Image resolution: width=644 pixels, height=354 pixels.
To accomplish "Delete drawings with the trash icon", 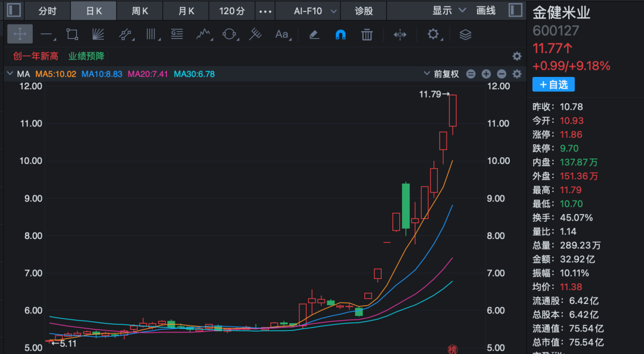I will (367, 35).
